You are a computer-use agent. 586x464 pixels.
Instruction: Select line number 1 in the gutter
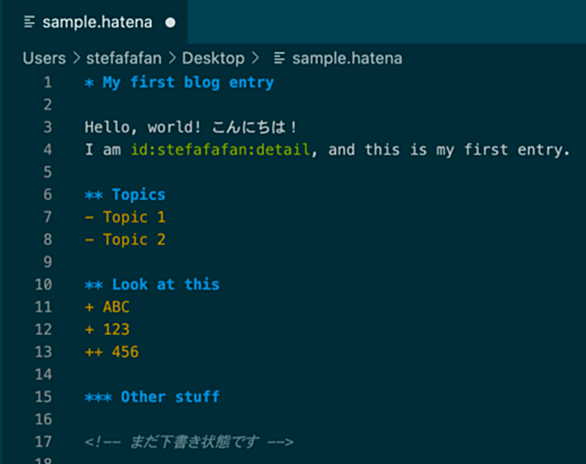tap(47, 82)
